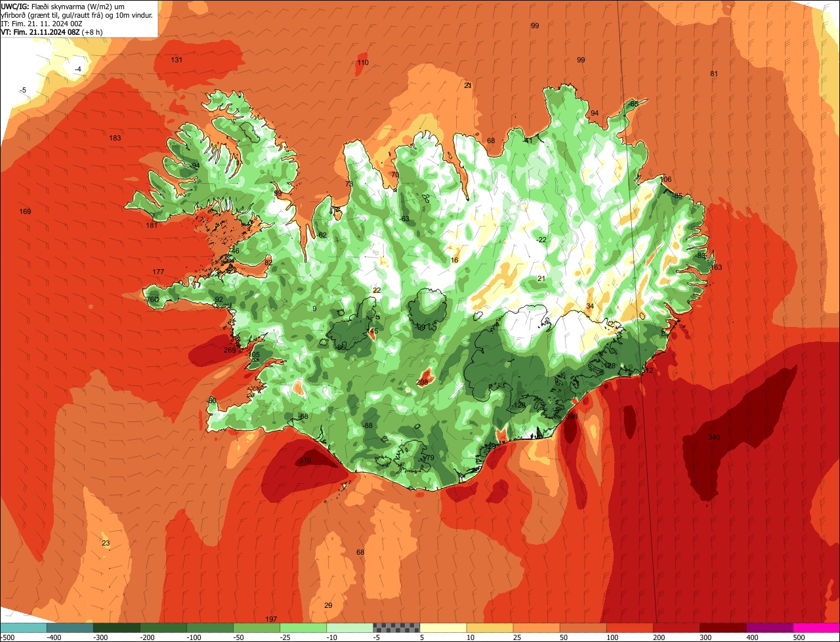This screenshot has width=840, height=642.
Task: Click the map value '312' on the southeast coast
Action: [648, 370]
